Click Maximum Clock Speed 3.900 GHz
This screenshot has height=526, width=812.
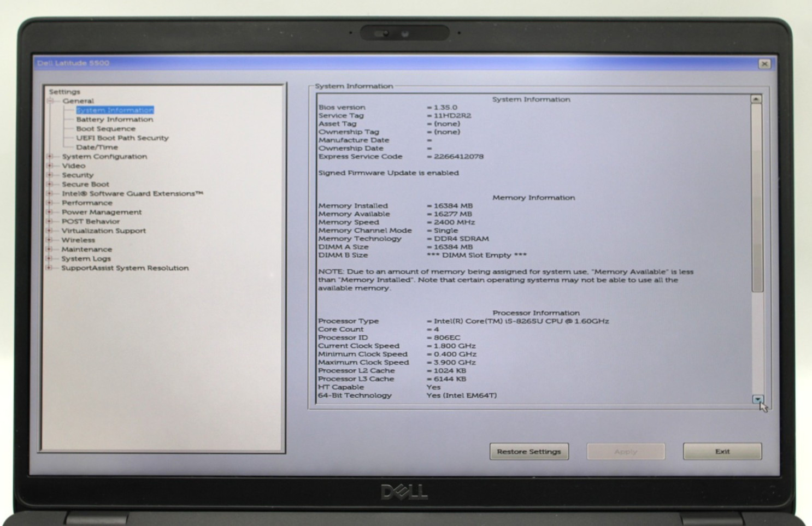455,362
